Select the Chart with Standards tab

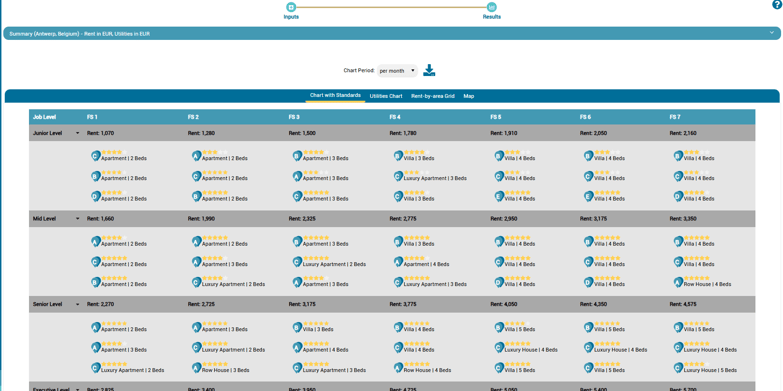(x=335, y=95)
